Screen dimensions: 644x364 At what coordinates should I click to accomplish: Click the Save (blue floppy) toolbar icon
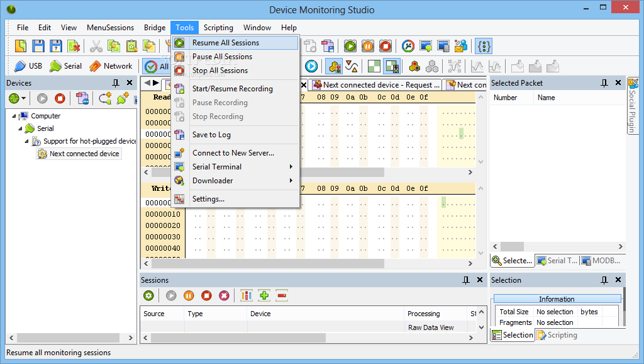(38, 46)
